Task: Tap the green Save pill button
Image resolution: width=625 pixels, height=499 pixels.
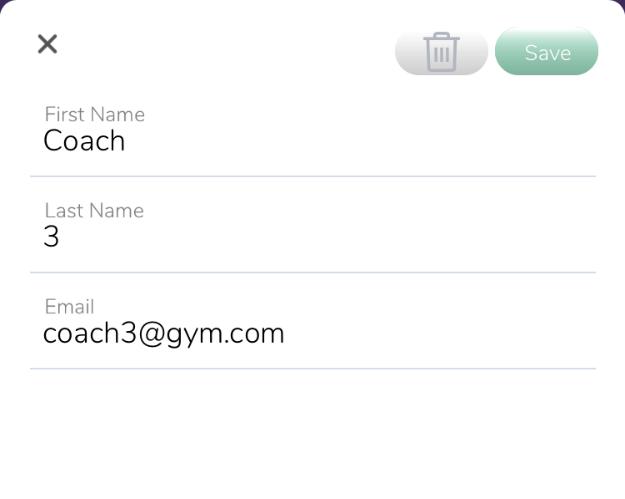Action: 546,52
